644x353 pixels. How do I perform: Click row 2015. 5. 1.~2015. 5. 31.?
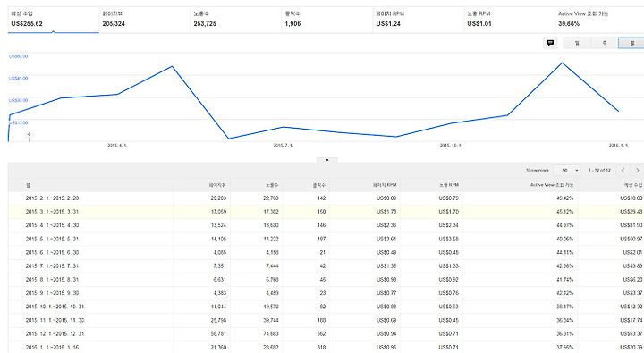[326, 239]
